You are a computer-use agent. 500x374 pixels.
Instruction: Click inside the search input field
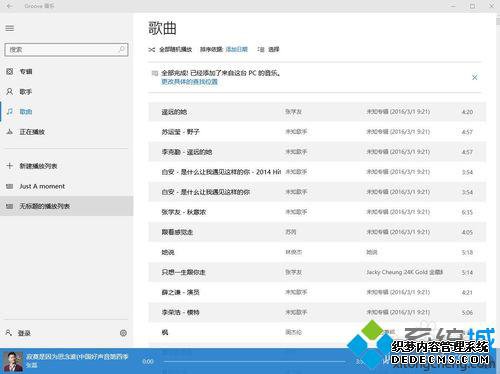tap(62, 50)
